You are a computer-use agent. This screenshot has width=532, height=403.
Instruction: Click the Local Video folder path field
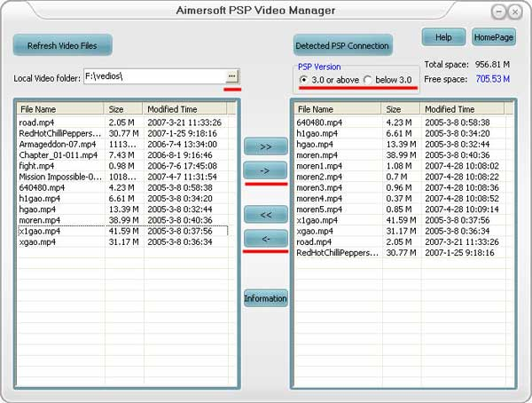click(154, 76)
